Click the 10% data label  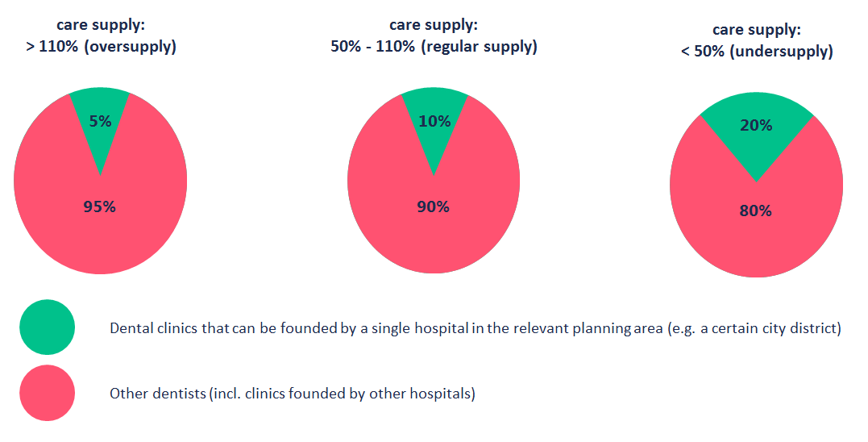pyautogui.click(x=434, y=121)
